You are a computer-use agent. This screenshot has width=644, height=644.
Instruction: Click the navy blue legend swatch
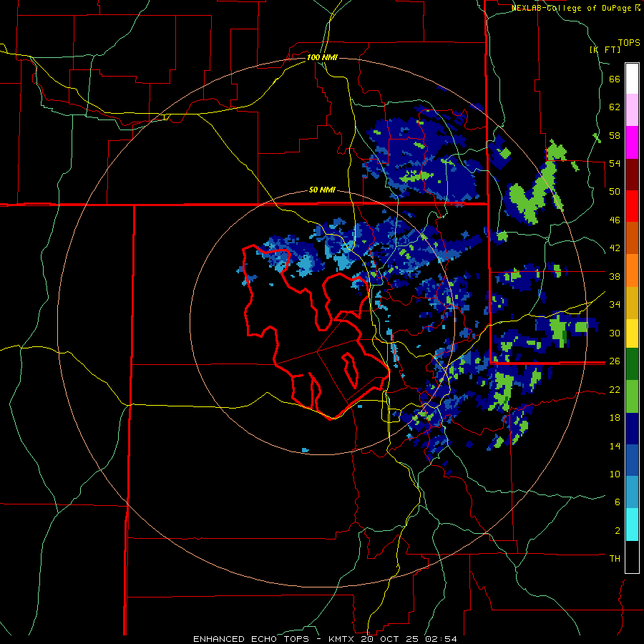pyautogui.click(x=632, y=429)
